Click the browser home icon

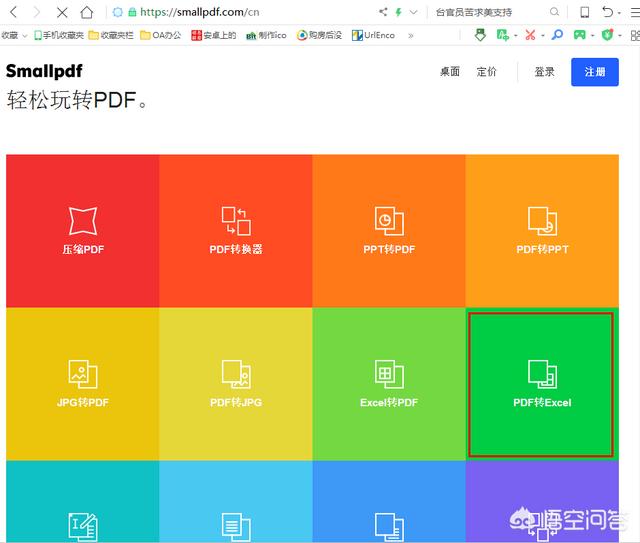(x=87, y=12)
